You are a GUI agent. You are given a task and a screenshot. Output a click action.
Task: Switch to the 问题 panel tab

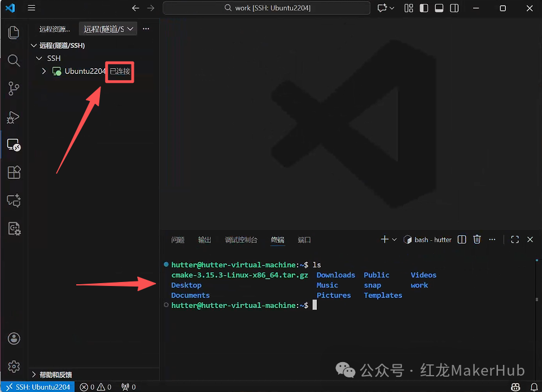[178, 240]
